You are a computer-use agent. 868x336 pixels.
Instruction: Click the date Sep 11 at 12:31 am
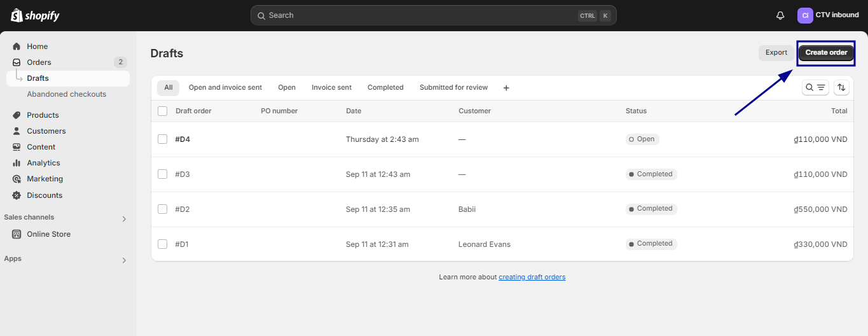click(x=377, y=244)
